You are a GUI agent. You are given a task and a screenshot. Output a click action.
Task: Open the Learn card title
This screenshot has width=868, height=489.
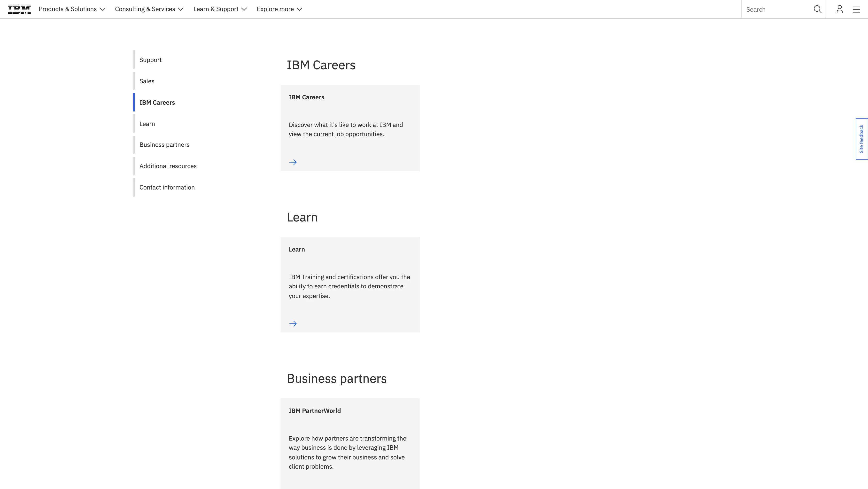point(296,249)
